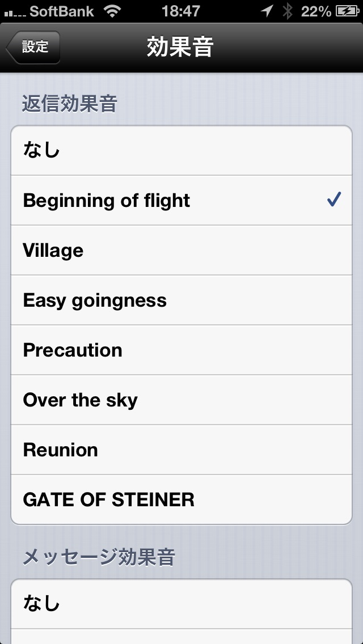This screenshot has width=363, height=644.
Task: Select the Beginning of flight sound
Action: [x=181, y=201]
